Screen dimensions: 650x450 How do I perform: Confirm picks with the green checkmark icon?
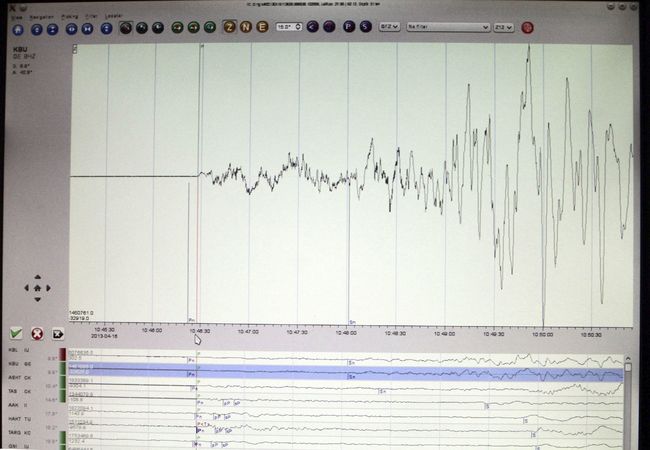[x=16, y=333]
